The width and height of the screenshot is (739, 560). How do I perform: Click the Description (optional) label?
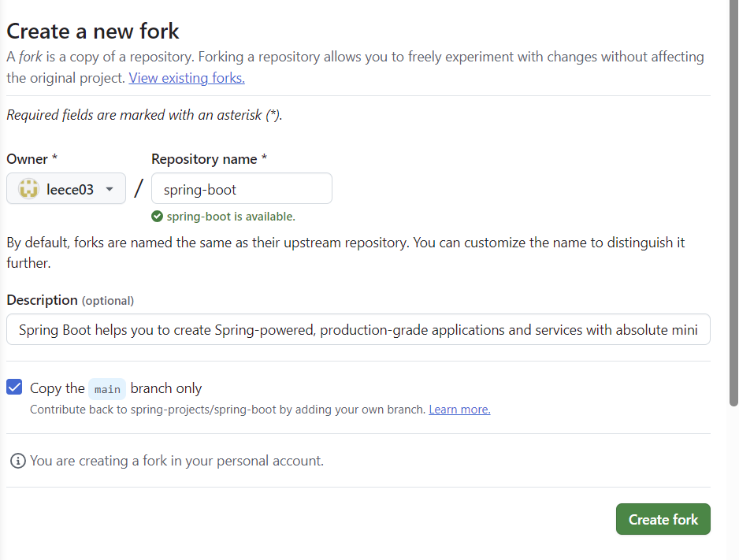click(x=70, y=300)
